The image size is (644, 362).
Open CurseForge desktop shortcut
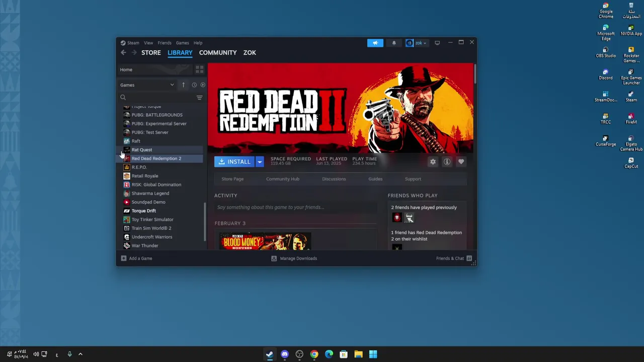(x=606, y=141)
